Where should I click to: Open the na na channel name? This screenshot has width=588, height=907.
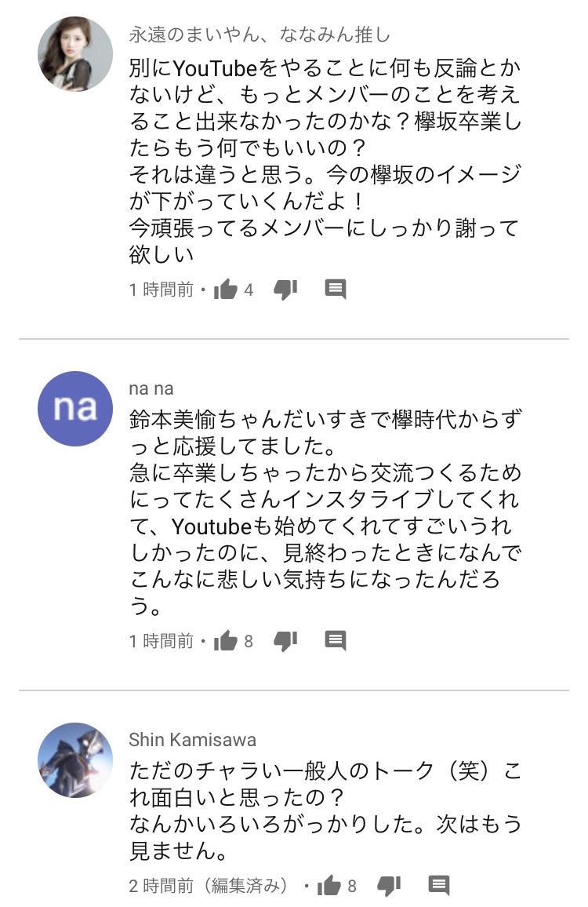151,388
